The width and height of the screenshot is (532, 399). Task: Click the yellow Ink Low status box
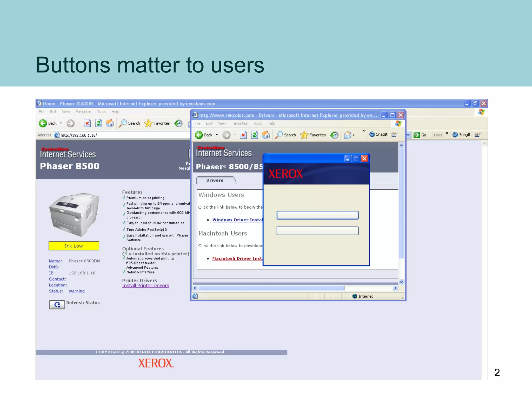pos(74,246)
